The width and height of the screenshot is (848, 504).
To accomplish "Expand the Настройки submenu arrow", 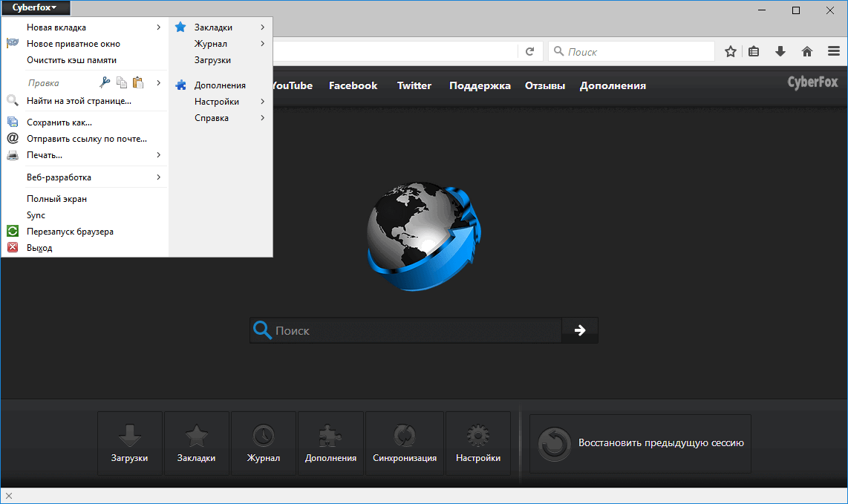I will click(x=262, y=101).
